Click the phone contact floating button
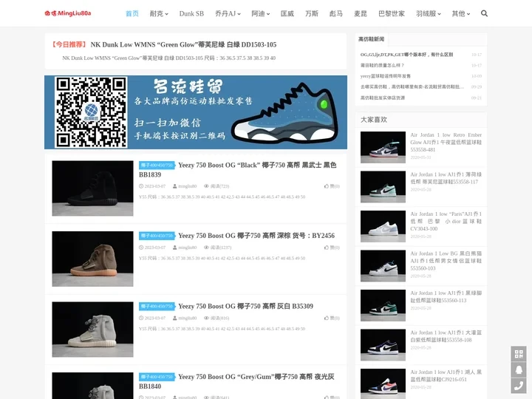 pyautogui.click(x=519, y=386)
